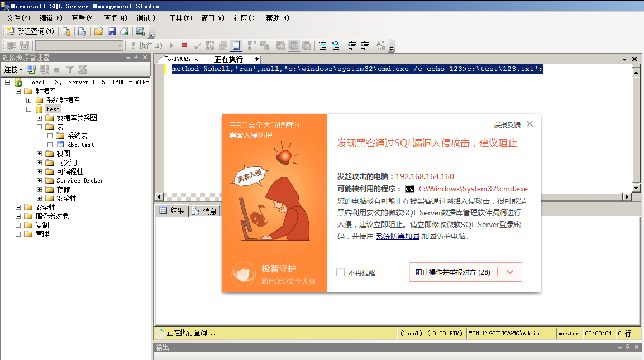Display the estimated execution plan
Screen dimensions: 644x360
[210, 46]
